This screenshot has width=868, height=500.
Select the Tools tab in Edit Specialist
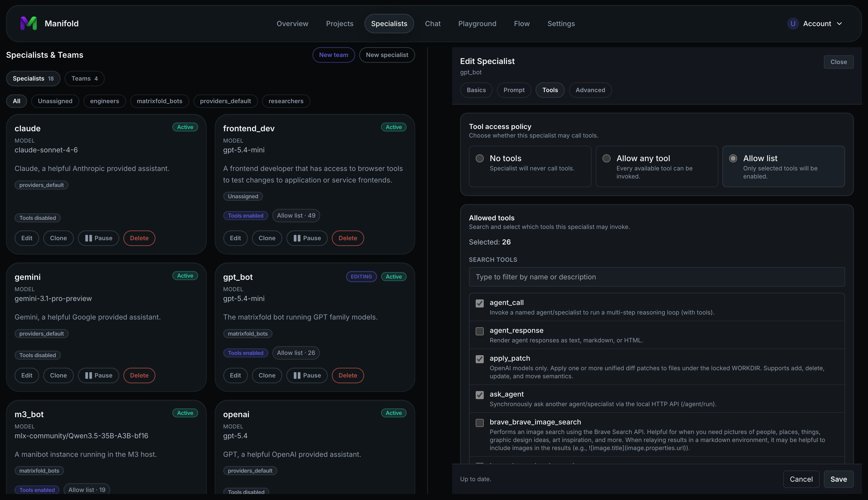[x=550, y=90]
